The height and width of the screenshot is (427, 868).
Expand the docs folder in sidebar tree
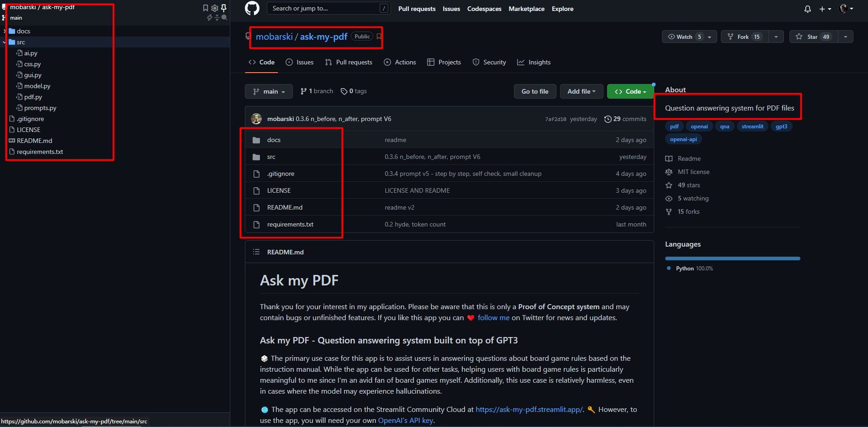coord(5,31)
